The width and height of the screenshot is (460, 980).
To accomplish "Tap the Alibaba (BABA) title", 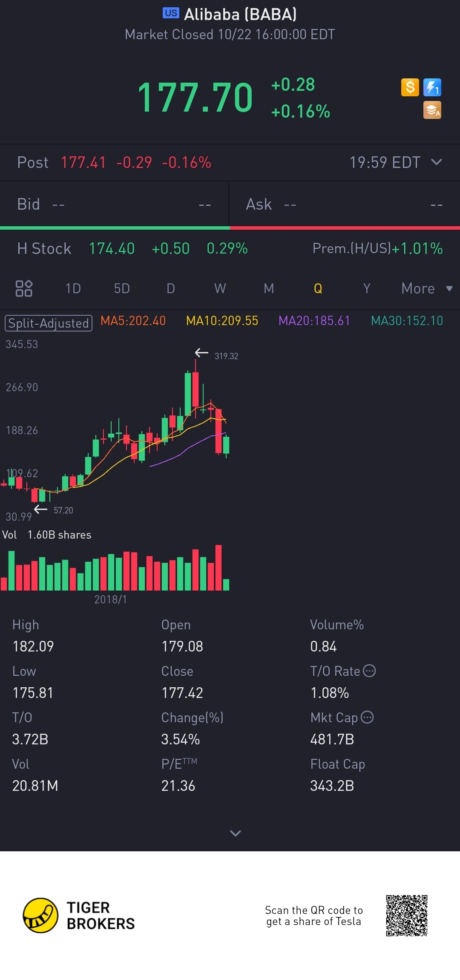I will (240, 14).
